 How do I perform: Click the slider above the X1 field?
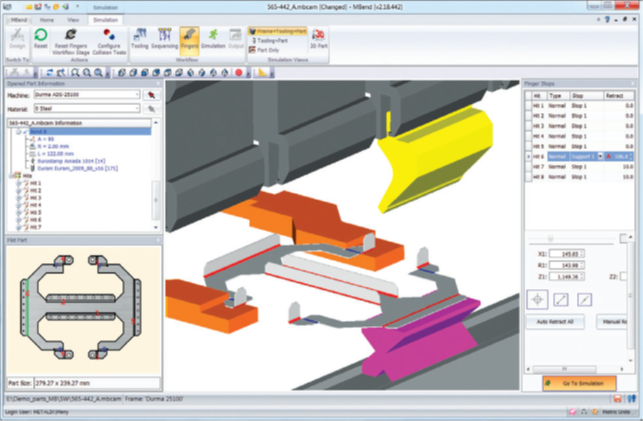(551, 237)
